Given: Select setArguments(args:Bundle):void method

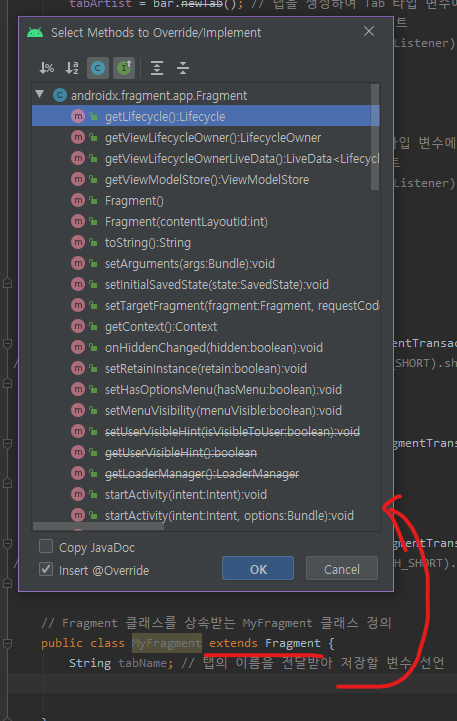Looking at the screenshot, I should click(x=206, y=263).
